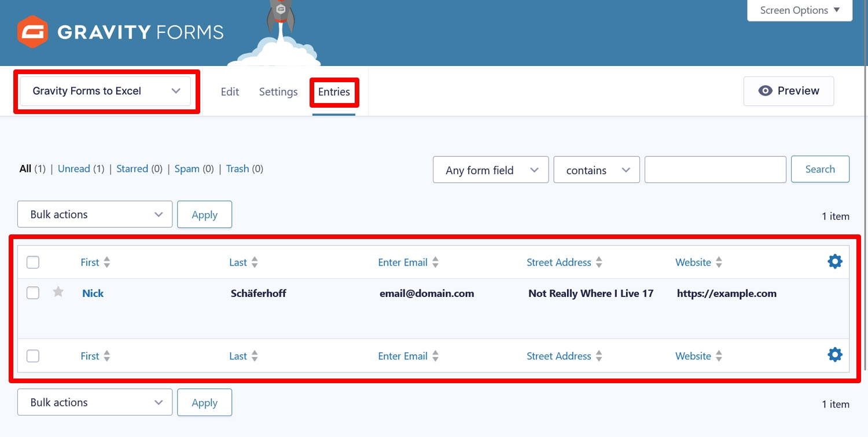
Task: Filter entries by Starred
Action: coord(133,169)
